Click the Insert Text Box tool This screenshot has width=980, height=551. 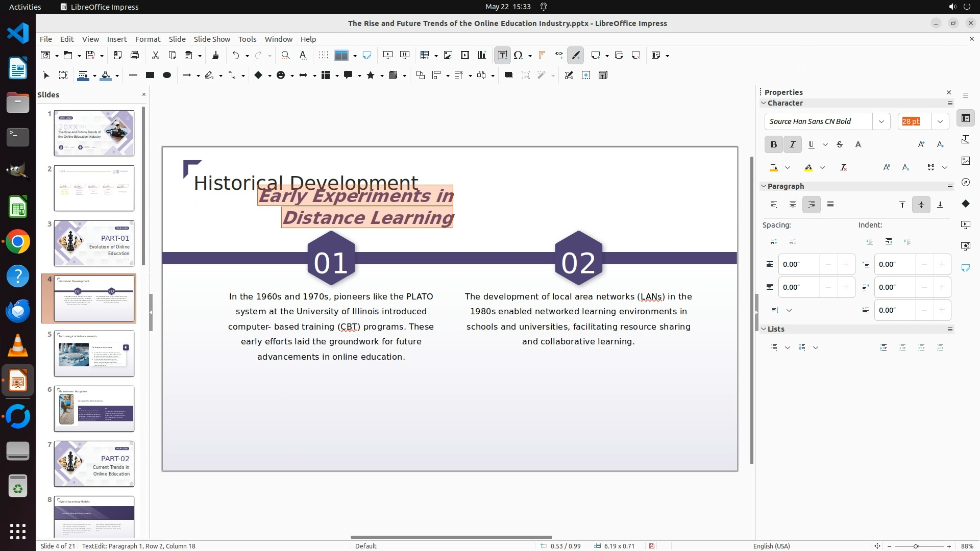click(502, 55)
